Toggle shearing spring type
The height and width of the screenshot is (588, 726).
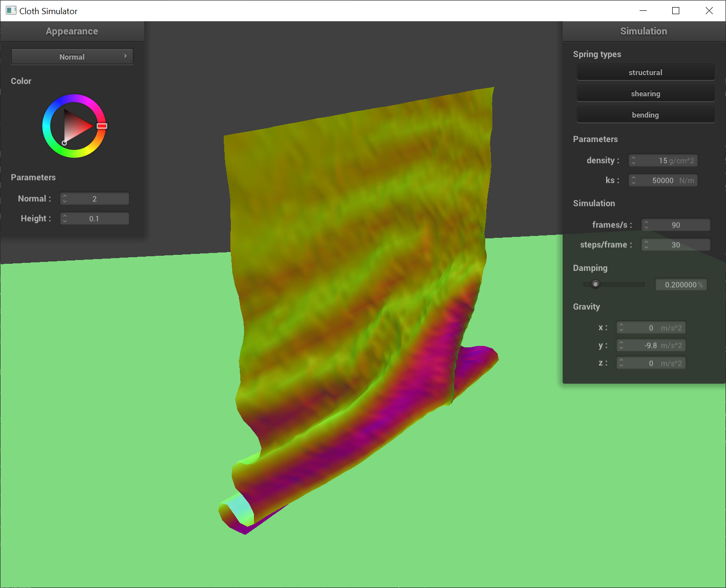coord(645,93)
